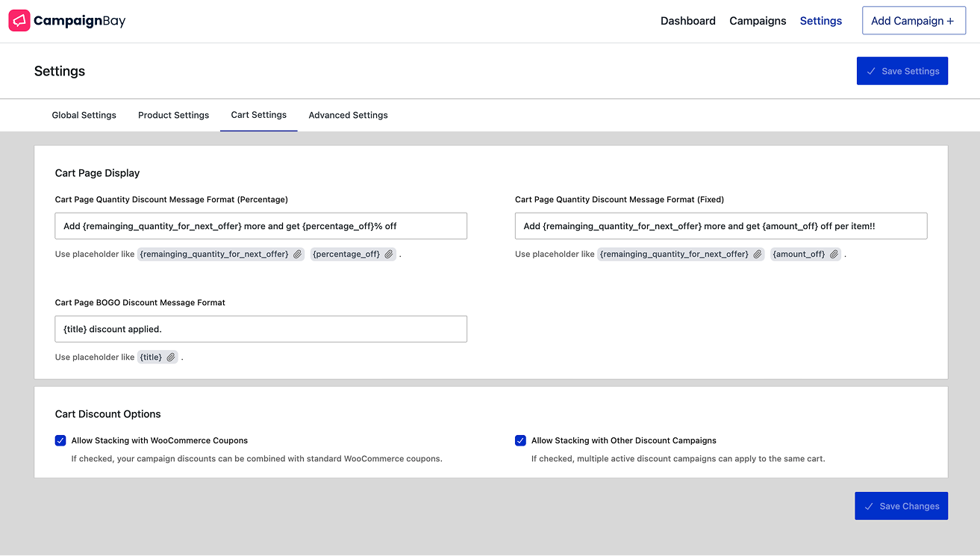Image resolution: width=980 pixels, height=556 pixels.
Task: Click the BOGO discount message format field
Action: point(260,328)
